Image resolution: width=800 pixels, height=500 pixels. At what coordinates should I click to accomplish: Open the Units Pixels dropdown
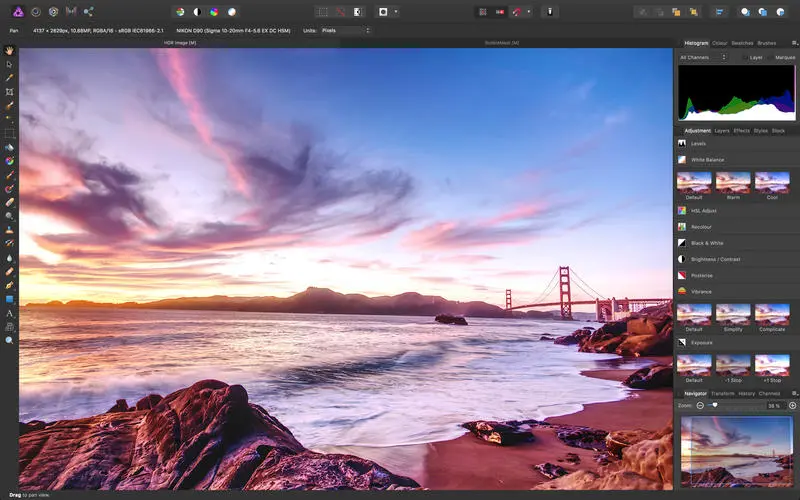pyautogui.click(x=344, y=30)
